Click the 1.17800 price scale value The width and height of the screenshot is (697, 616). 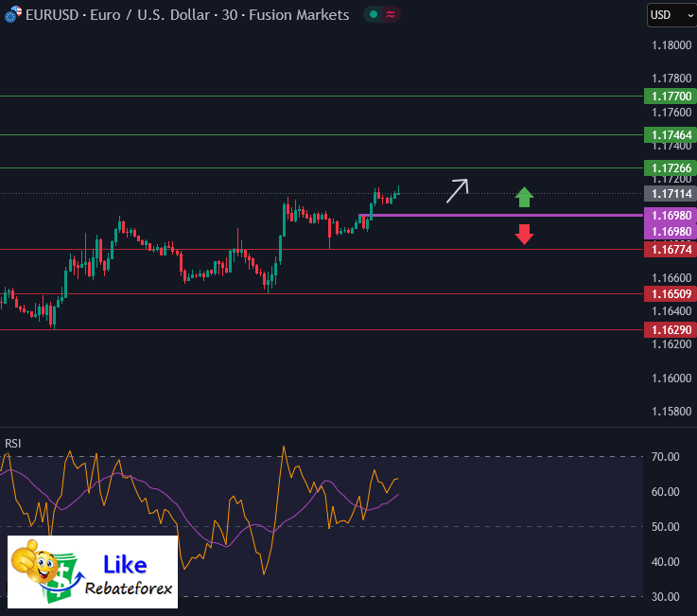coord(671,79)
